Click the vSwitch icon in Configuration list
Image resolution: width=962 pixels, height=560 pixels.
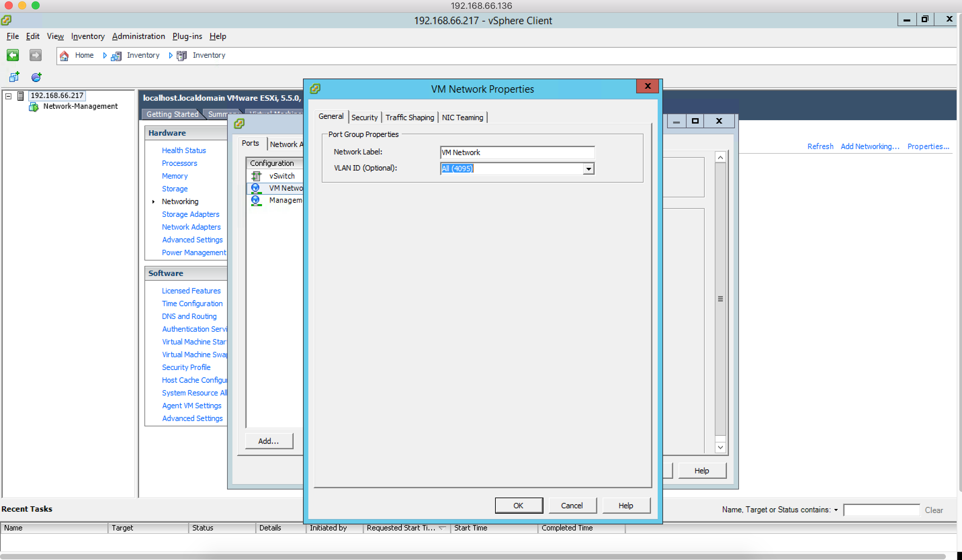tap(256, 176)
